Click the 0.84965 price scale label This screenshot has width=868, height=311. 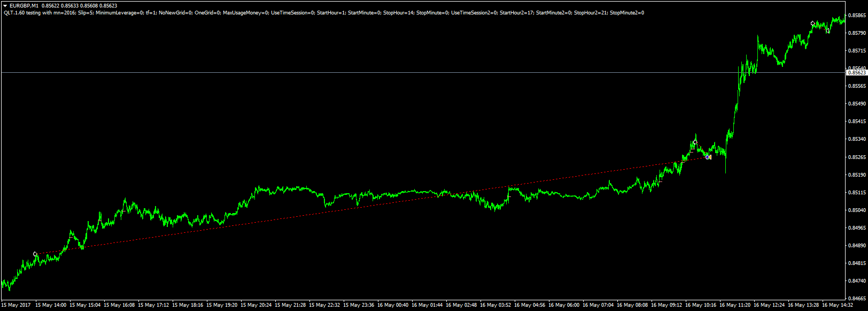pos(857,228)
